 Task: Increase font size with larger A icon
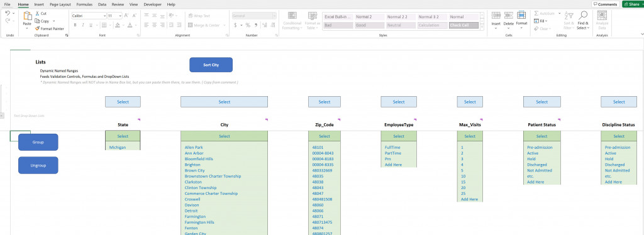tap(126, 16)
